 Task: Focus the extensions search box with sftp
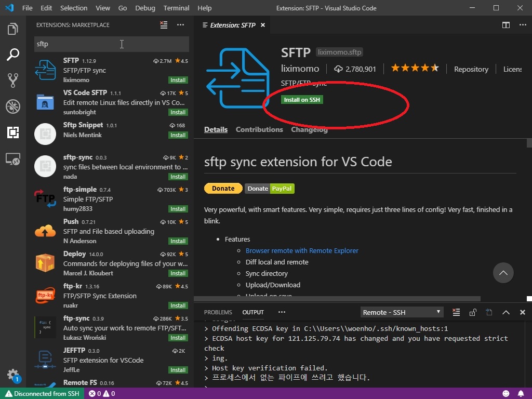pyautogui.click(x=112, y=44)
